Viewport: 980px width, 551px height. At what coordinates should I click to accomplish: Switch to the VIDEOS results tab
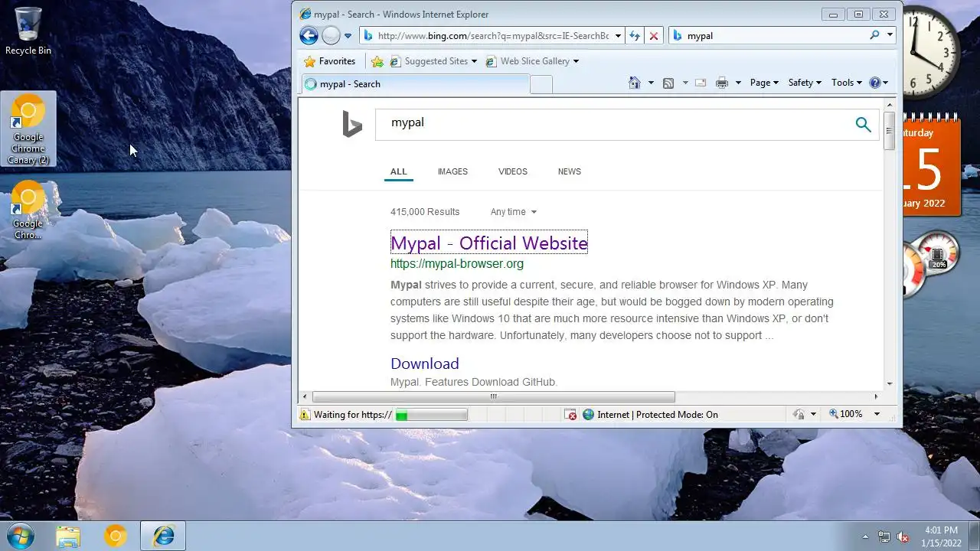513,171
